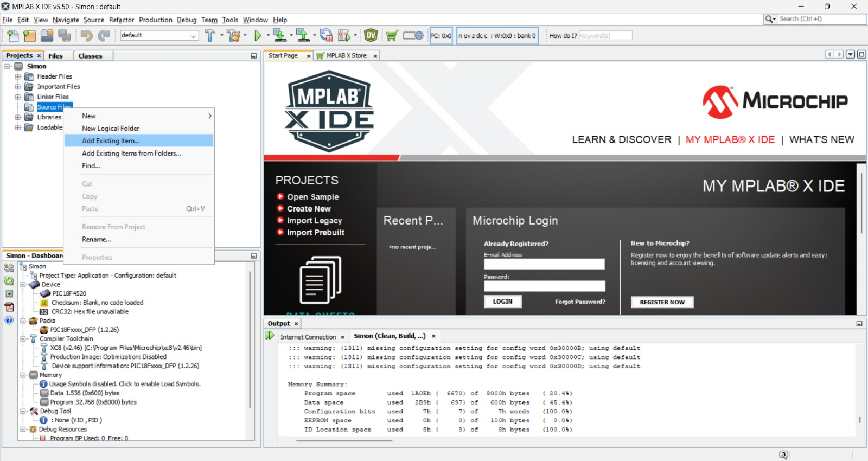Open the Production menu in menu bar

156,20
